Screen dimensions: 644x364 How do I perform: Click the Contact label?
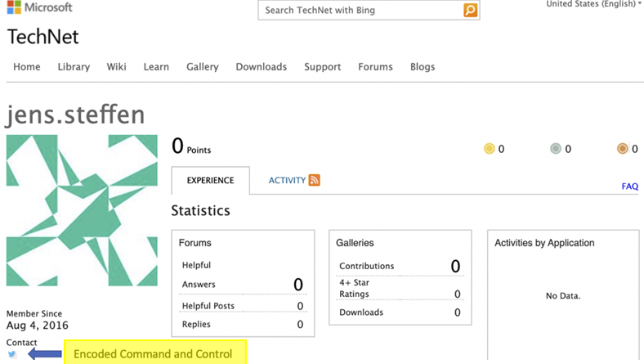(x=21, y=342)
